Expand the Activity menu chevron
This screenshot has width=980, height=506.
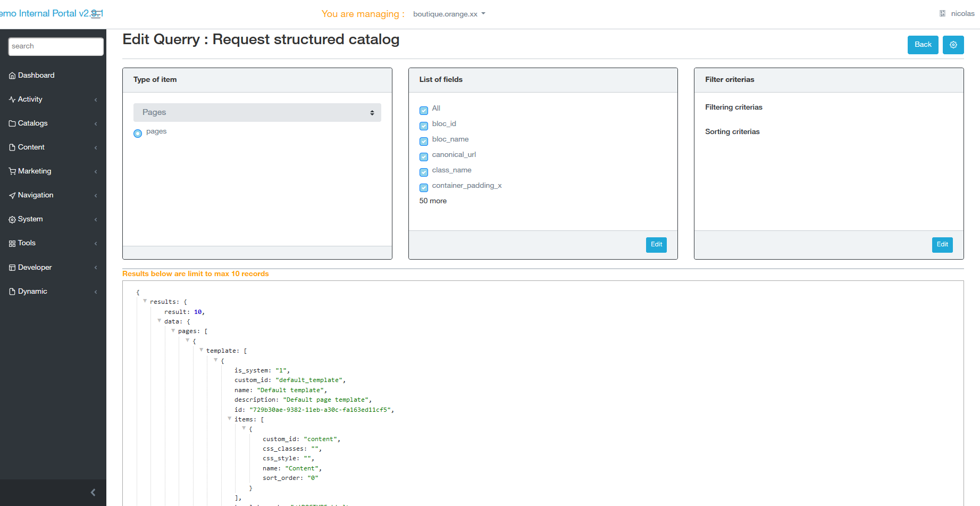pos(96,99)
